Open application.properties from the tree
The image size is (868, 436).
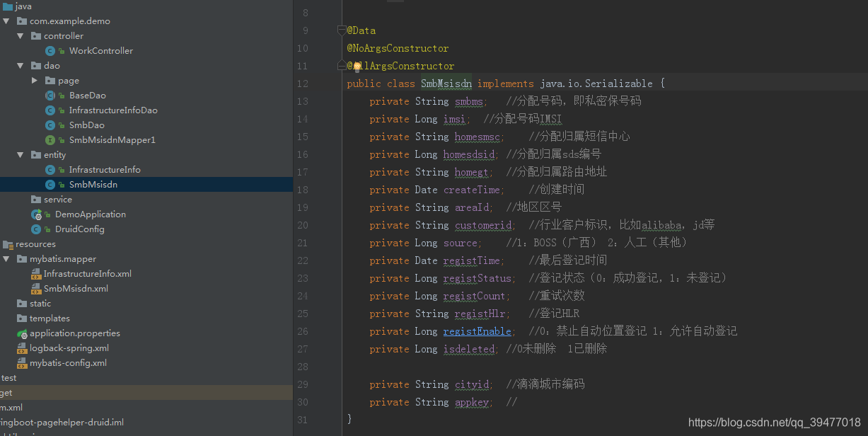coord(75,333)
